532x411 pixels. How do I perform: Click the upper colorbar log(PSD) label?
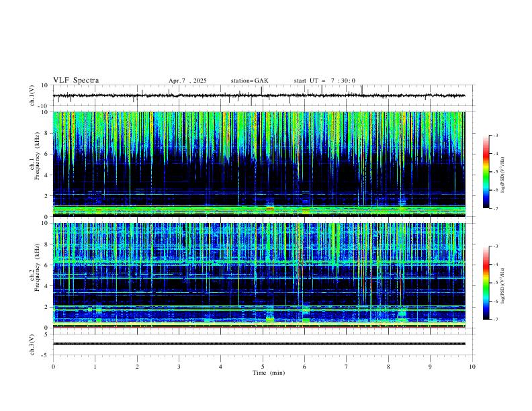pos(503,175)
